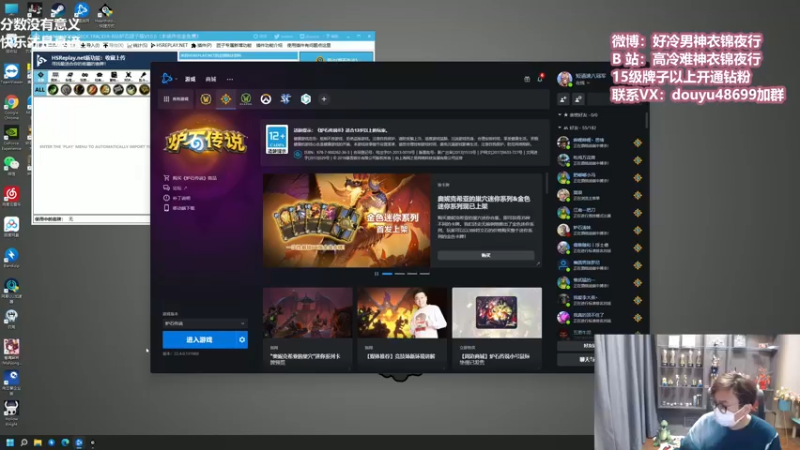Click the second friend-panel icon beside add friend
The height and width of the screenshot is (450, 800).
pos(578,99)
